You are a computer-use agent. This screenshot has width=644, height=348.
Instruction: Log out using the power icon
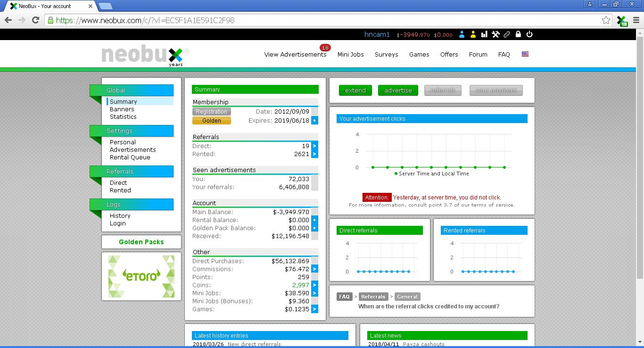tap(529, 34)
